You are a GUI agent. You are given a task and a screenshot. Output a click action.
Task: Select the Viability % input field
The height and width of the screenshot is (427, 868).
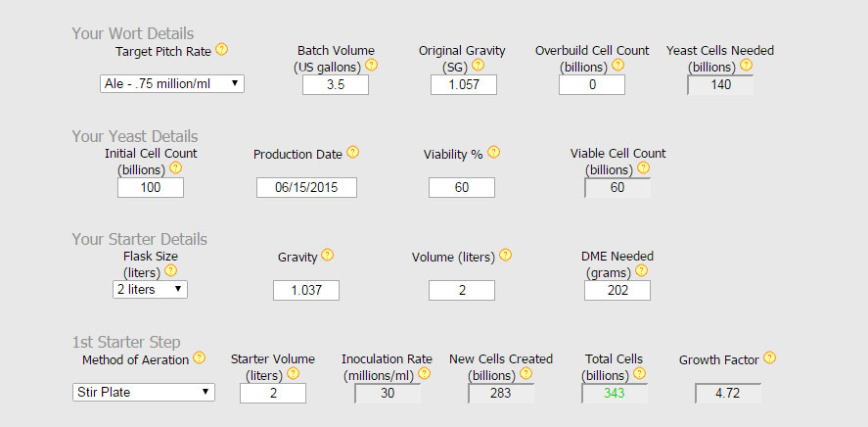[x=461, y=187]
